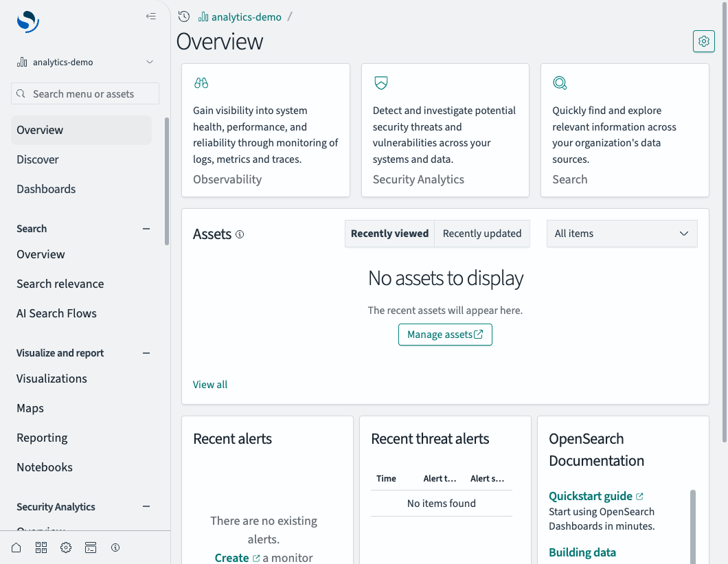This screenshot has width=728, height=564.
Task: Click the magnifier icon in menu search
Action: [21, 94]
